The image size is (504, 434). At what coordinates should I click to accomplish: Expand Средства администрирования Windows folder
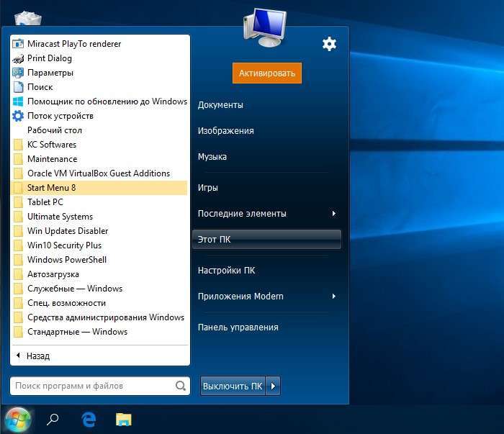pos(99,317)
